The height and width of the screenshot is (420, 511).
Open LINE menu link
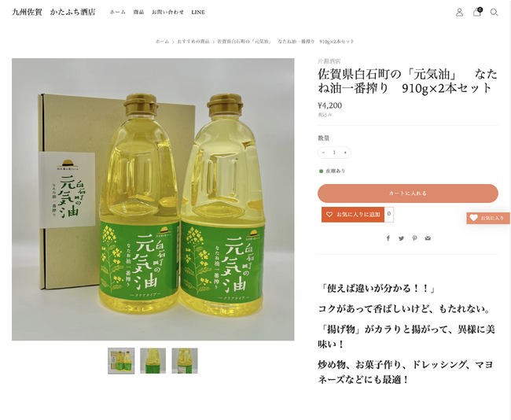(198, 12)
